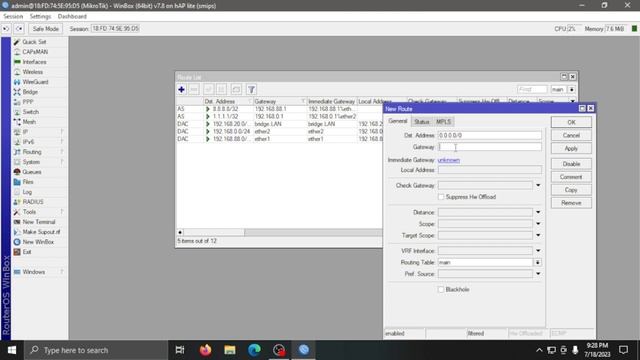Open Switch menu item

(x=31, y=112)
